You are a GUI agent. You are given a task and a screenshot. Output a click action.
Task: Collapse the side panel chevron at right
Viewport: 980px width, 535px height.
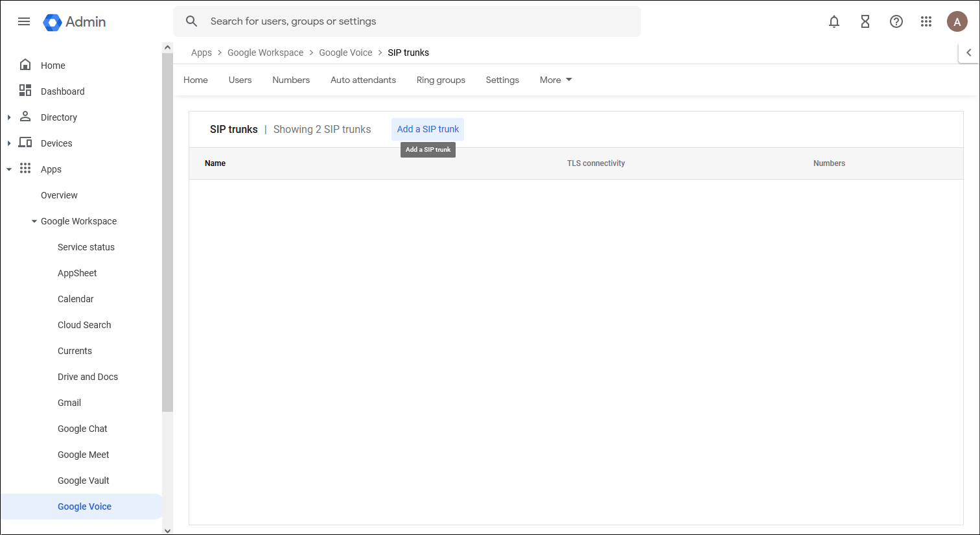click(969, 53)
